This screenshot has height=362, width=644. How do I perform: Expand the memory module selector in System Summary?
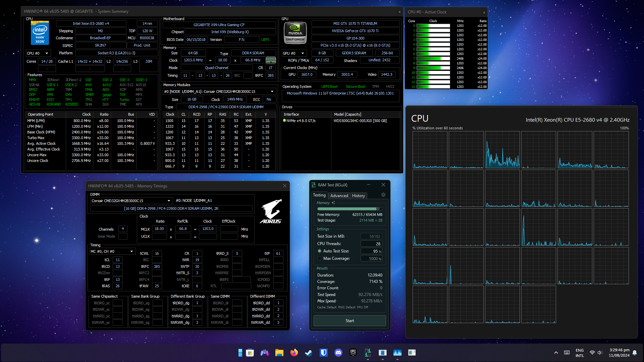click(x=219, y=92)
